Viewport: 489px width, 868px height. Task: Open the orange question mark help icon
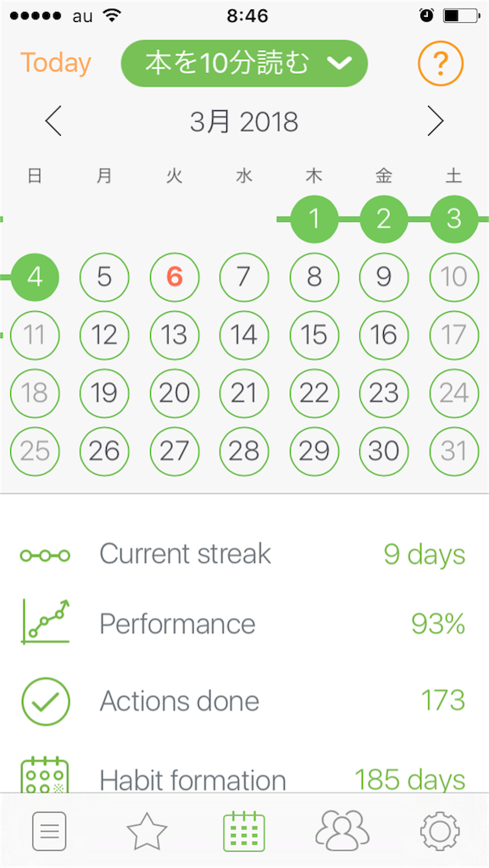click(x=441, y=64)
